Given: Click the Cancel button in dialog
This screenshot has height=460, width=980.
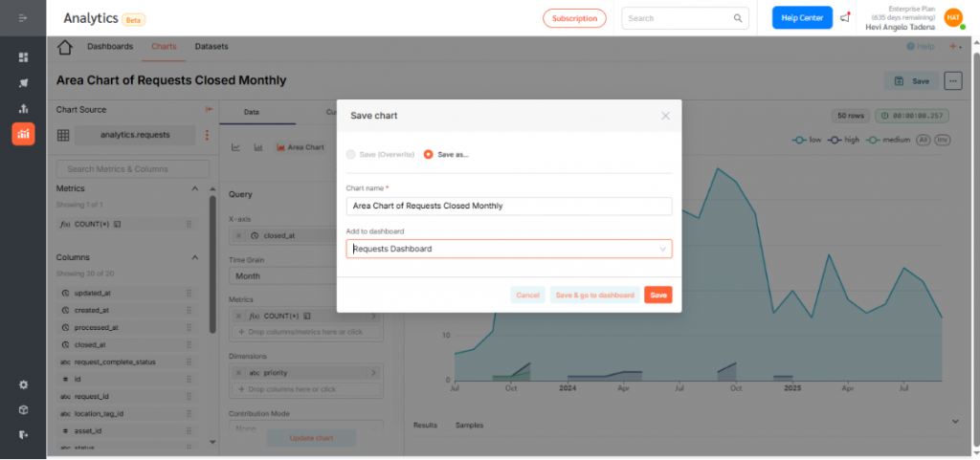Looking at the screenshot, I should coord(527,296).
